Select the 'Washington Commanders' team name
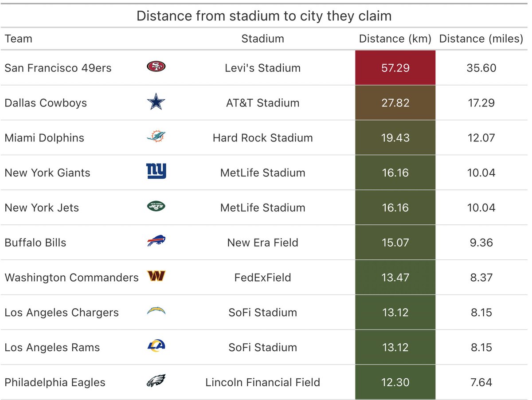Image resolution: width=532 pixels, height=400 pixels. point(71,278)
